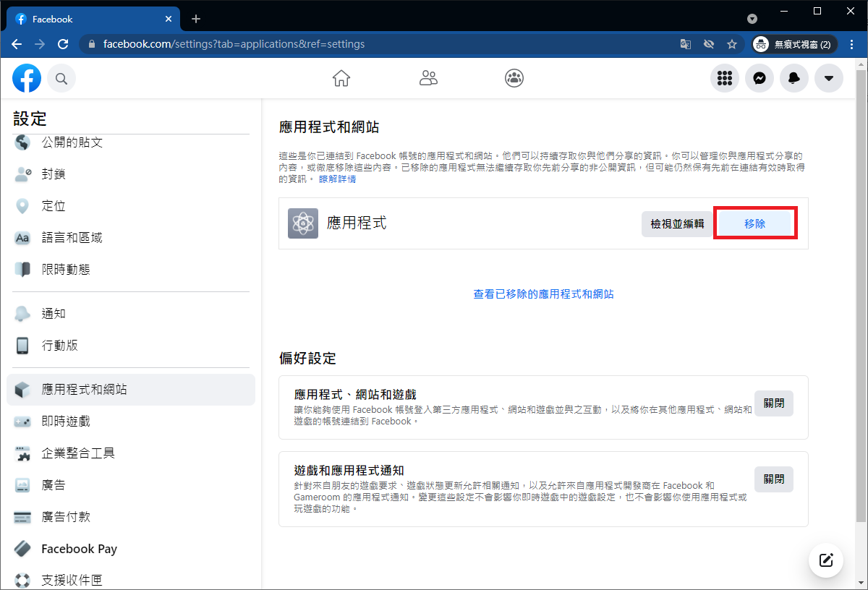
Task: Click the new message compose icon
Action: click(826, 560)
